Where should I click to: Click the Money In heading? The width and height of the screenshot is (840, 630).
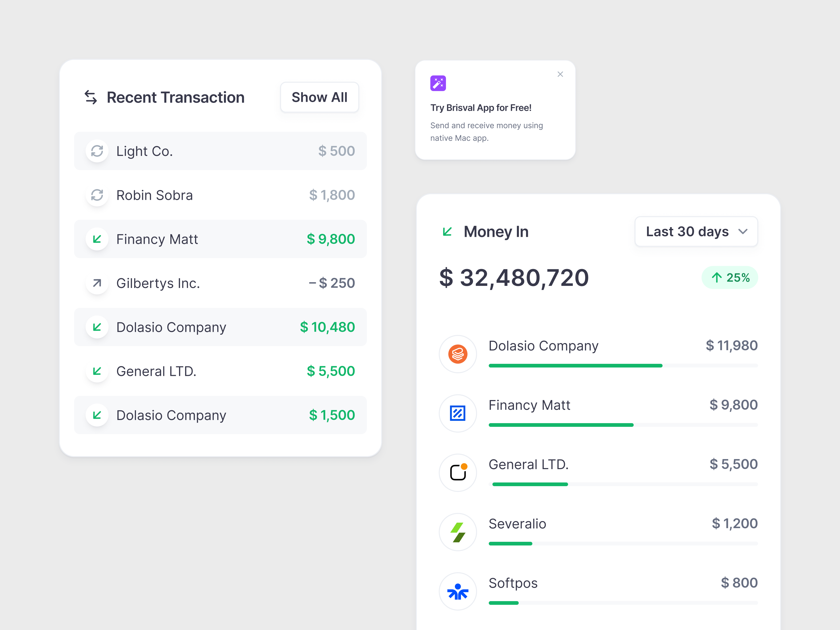point(496,232)
